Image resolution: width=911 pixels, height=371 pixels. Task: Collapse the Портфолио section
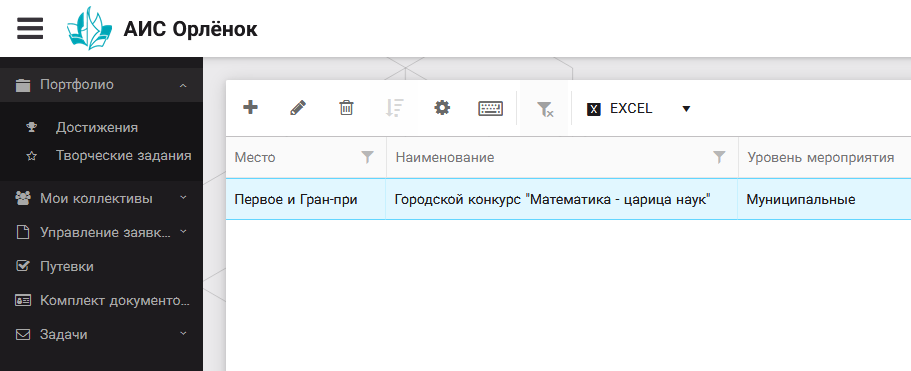point(183,85)
